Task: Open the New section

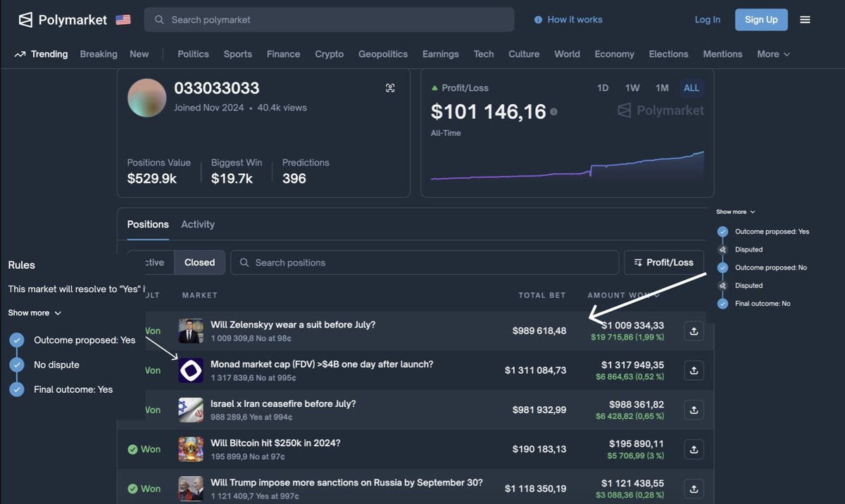Action: pos(139,54)
